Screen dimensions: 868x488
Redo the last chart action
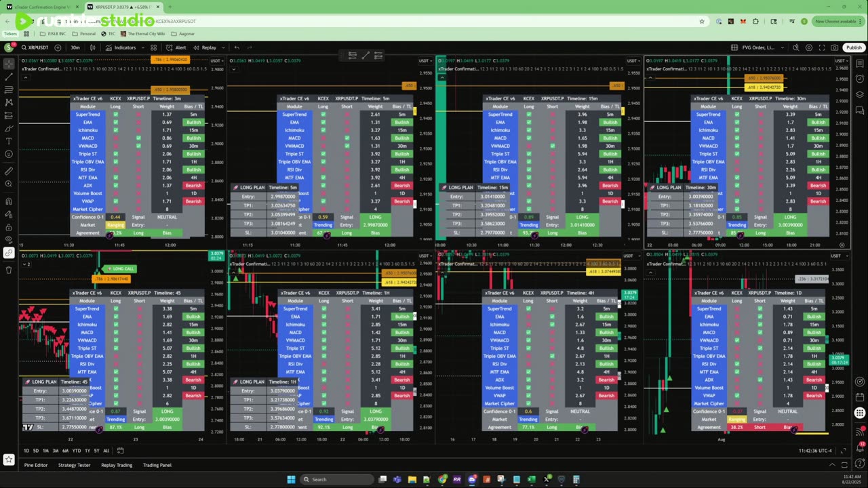coord(250,47)
